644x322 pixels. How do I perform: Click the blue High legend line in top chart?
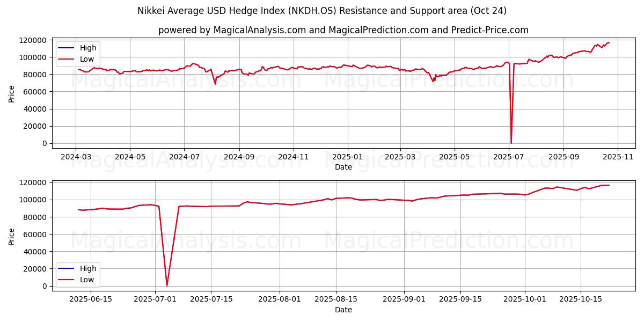pyautogui.click(x=67, y=48)
